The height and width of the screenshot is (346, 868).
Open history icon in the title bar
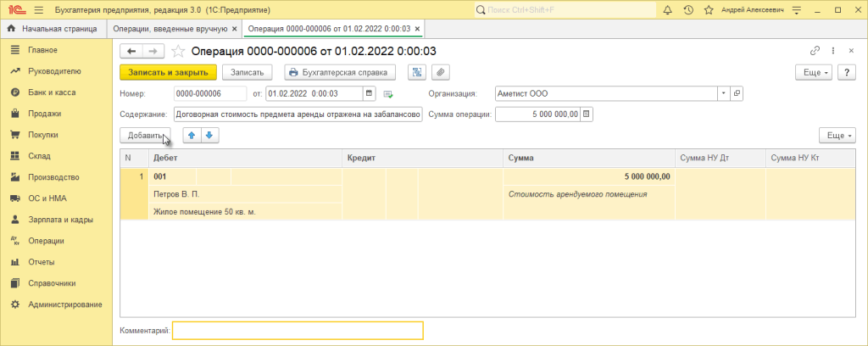tap(687, 9)
